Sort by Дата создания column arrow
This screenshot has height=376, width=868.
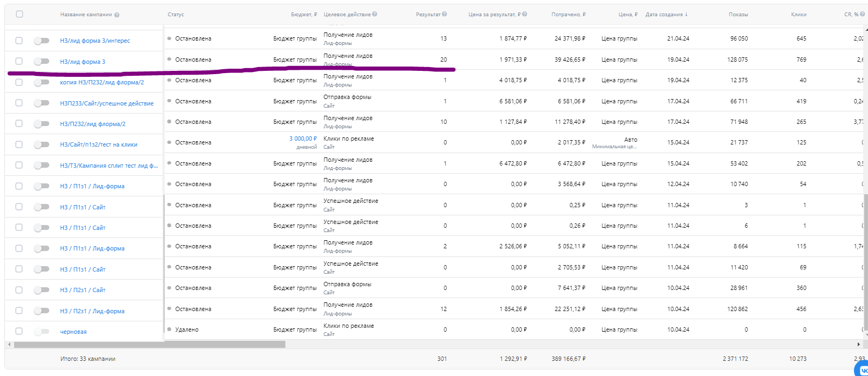[x=686, y=15]
